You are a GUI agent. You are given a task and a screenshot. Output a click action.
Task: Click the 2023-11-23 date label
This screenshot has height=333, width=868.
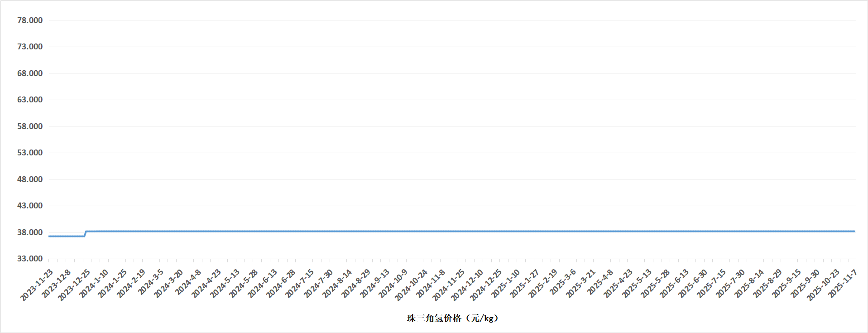point(37,285)
